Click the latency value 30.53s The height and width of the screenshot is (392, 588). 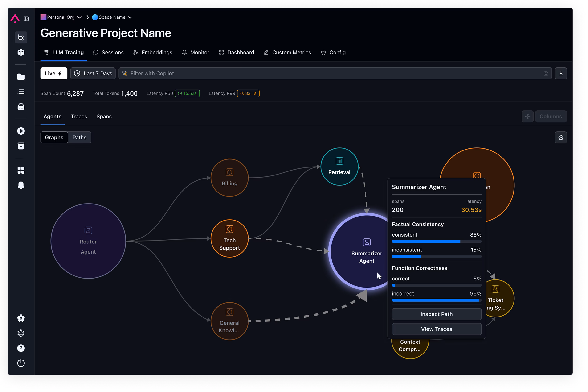(x=471, y=210)
